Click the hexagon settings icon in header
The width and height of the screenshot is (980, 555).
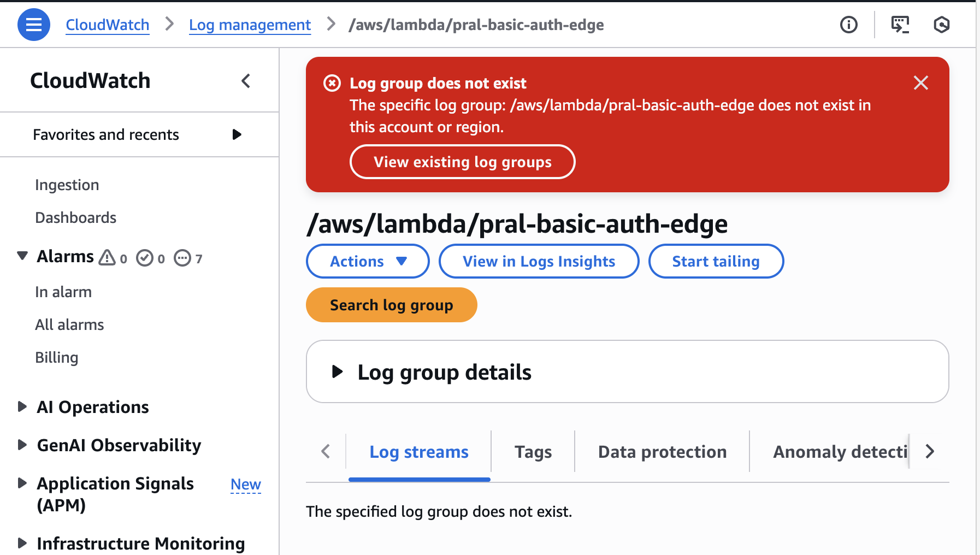click(x=941, y=25)
